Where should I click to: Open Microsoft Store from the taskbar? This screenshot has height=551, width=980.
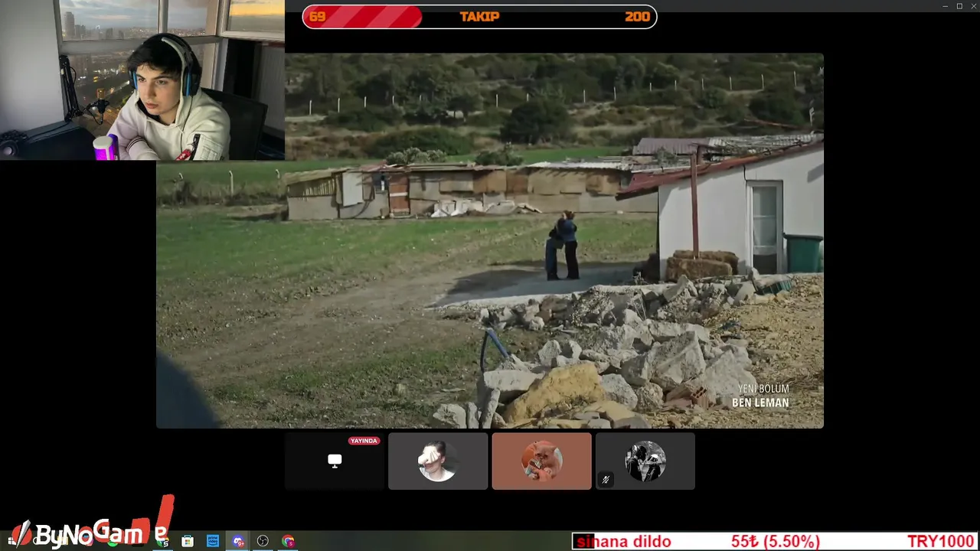(x=188, y=541)
